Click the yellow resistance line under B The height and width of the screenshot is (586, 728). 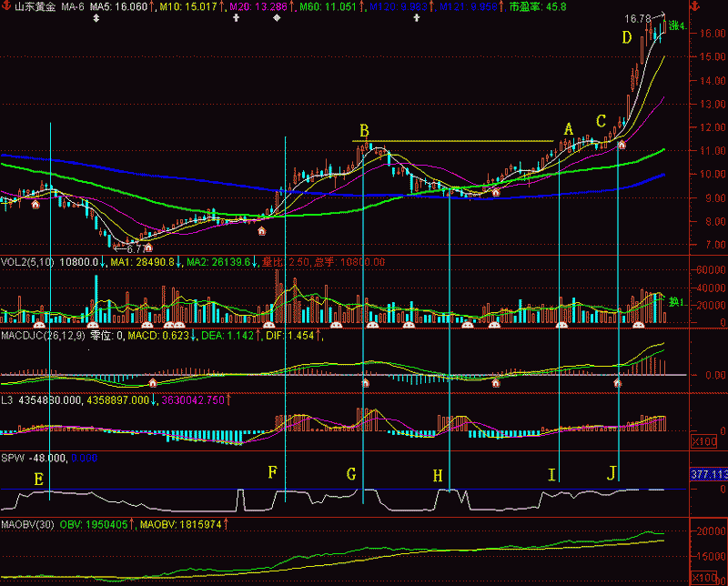pos(455,142)
